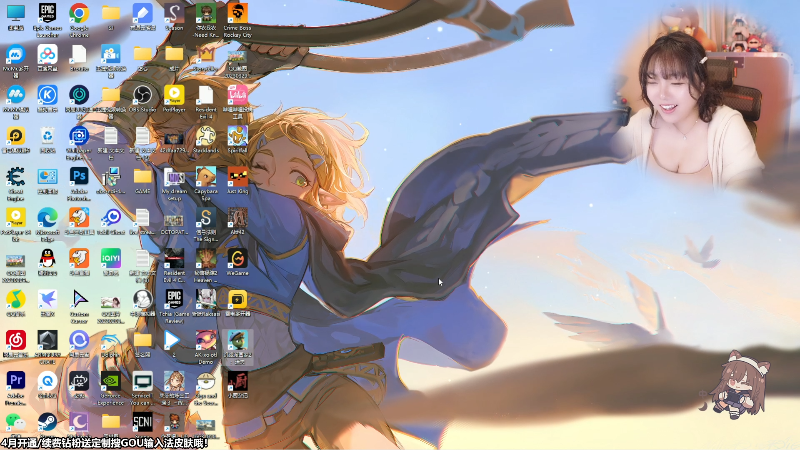Launch the blue K music app shortcut
The width and height of the screenshot is (800, 450).
(47, 95)
